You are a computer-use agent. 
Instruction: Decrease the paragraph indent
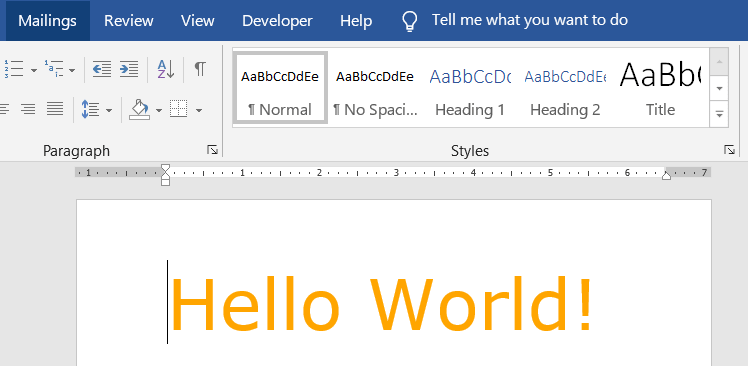pos(102,69)
